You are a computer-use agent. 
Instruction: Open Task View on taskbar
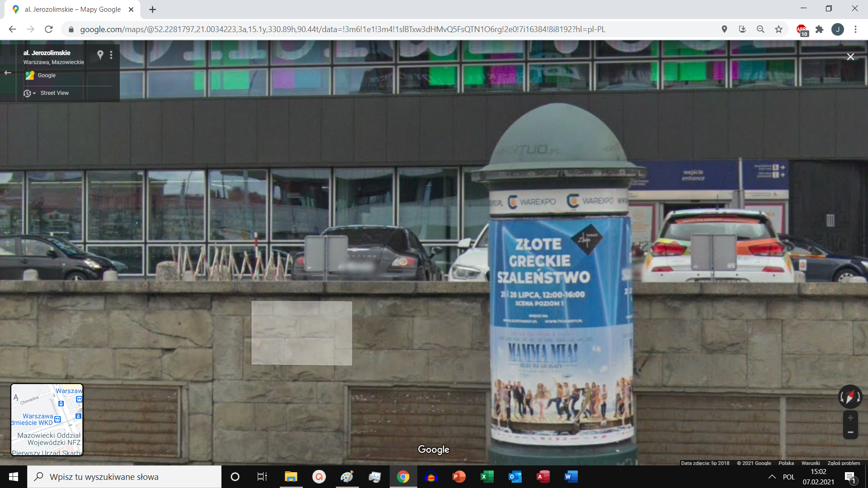click(x=262, y=477)
